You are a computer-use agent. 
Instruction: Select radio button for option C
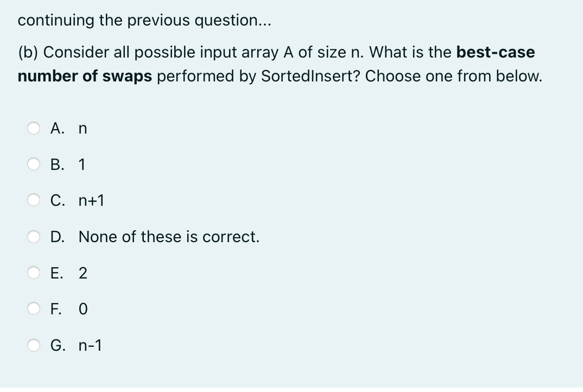click(x=34, y=200)
